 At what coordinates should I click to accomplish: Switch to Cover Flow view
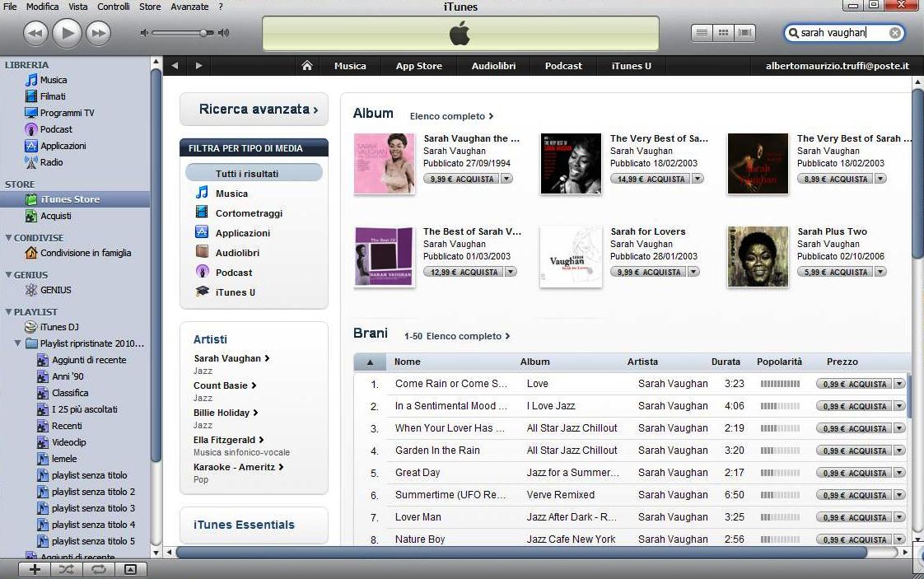pyautogui.click(x=744, y=33)
